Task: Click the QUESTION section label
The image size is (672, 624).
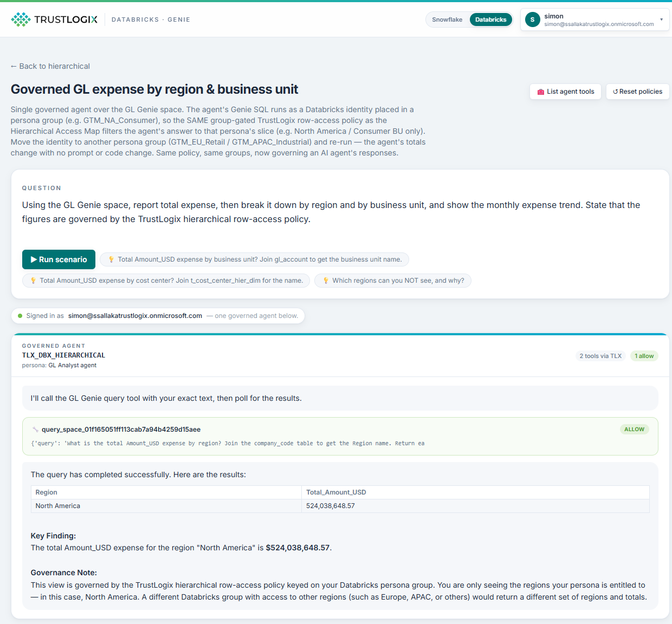Action: tap(42, 188)
